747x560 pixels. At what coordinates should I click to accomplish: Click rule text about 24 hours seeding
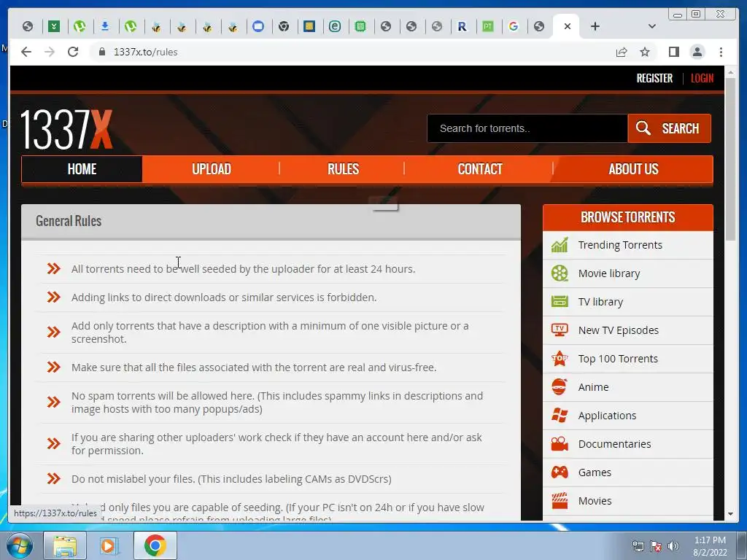pyautogui.click(x=243, y=269)
